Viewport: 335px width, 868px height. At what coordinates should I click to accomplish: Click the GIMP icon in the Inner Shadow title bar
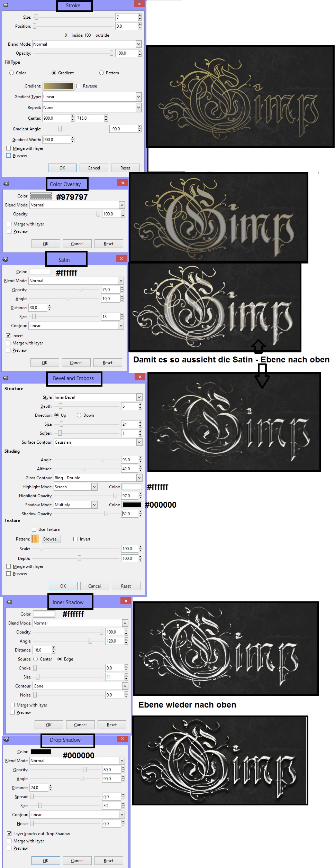(x=9, y=602)
